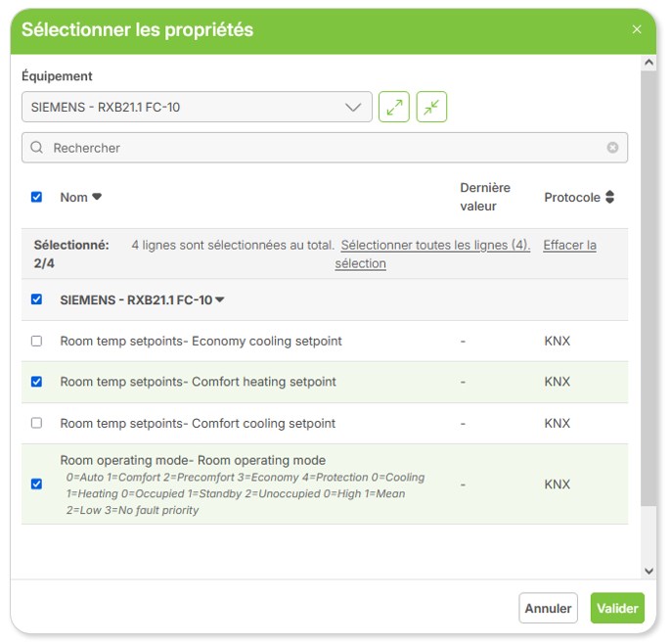
Task: Click the expand all rows icon
Action: [x=393, y=107]
